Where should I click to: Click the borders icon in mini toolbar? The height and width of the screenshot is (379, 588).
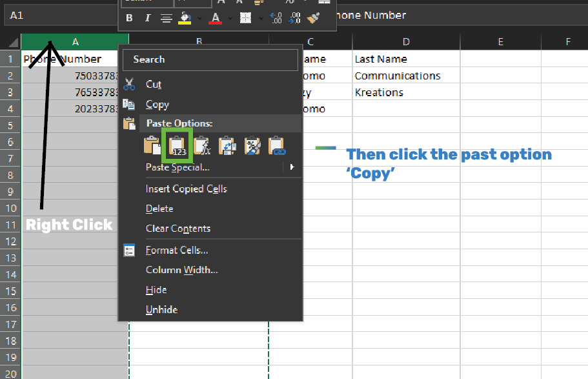pyautogui.click(x=246, y=17)
